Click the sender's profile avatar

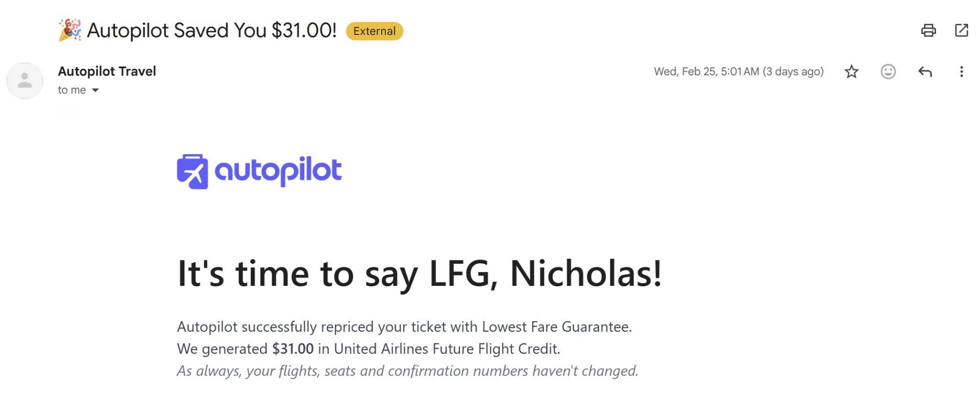(24, 80)
